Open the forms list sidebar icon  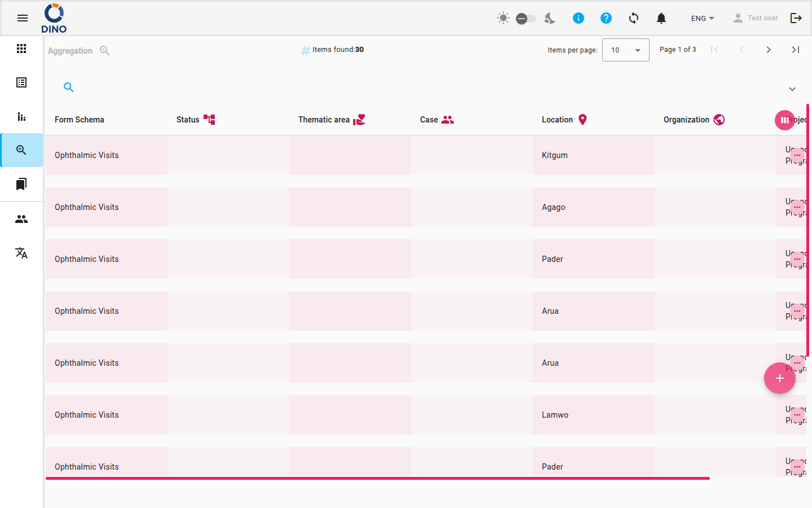coord(21,82)
